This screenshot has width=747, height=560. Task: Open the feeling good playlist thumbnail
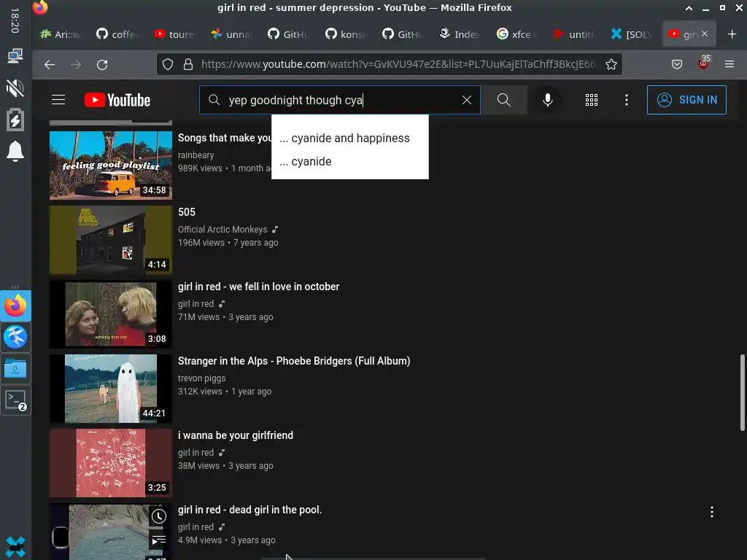[x=111, y=166]
